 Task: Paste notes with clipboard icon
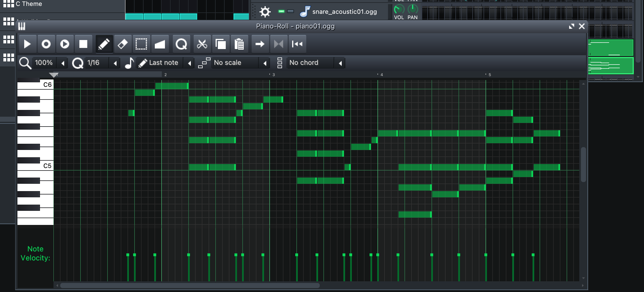[x=239, y=44]
